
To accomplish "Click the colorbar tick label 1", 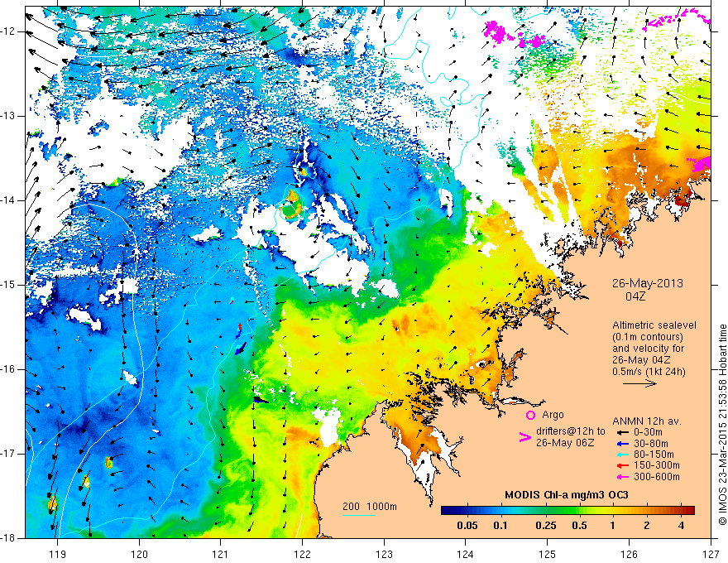I will pyautogui.click(x=613, y=526).
